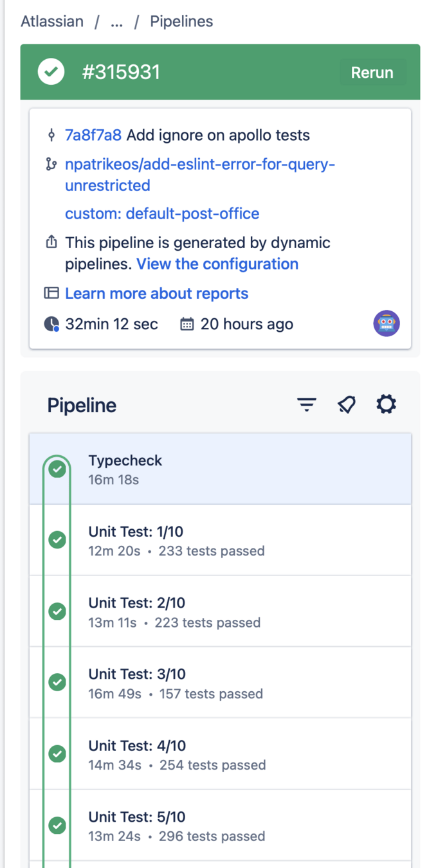
Task: Click the robot user avatar
Action: coord(387,323)
